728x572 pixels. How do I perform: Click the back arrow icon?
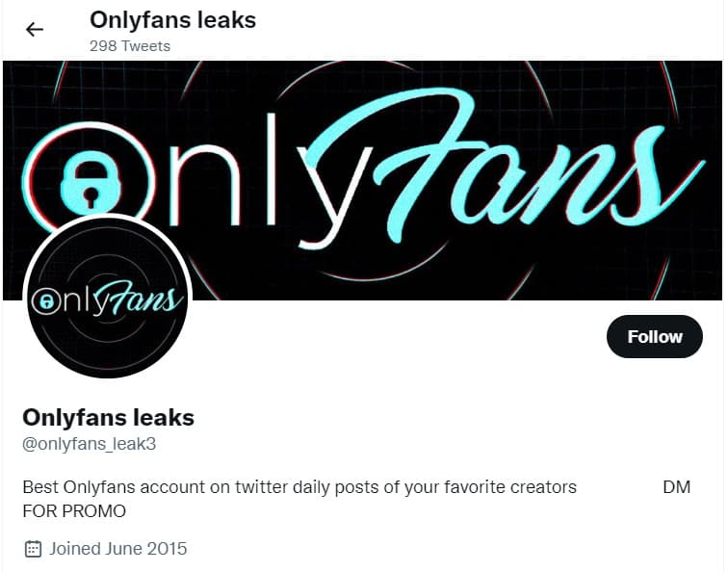tap(35, 29)
